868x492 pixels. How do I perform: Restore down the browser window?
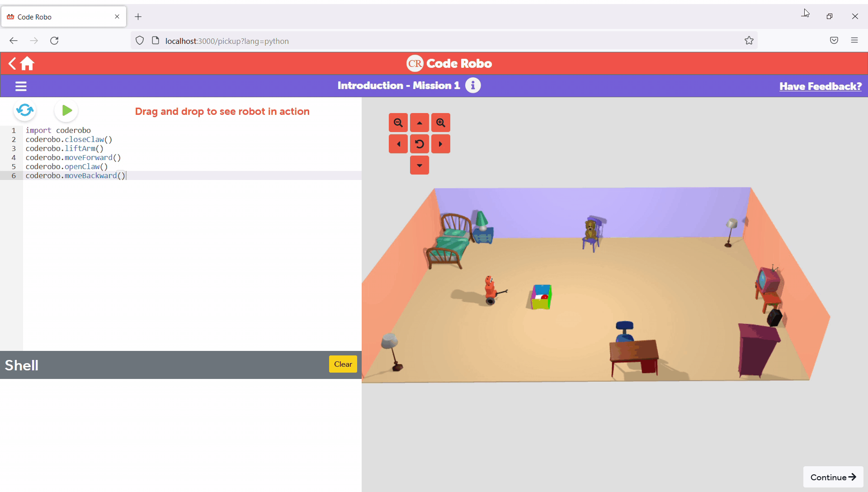pyautogui.click(x=830, y=16)
